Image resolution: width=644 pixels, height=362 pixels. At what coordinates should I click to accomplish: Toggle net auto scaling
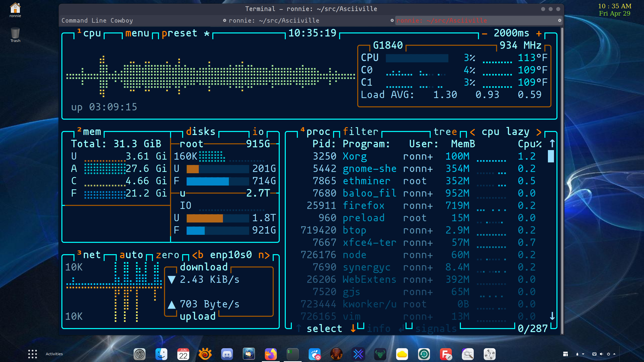click(131, 255)
